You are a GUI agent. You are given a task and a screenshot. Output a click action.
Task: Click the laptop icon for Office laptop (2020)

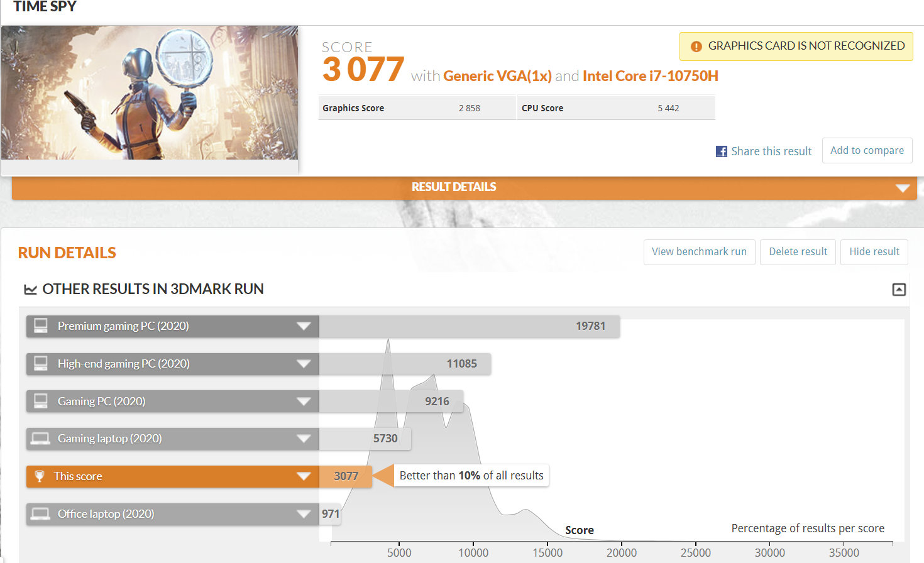click(41, 514)
